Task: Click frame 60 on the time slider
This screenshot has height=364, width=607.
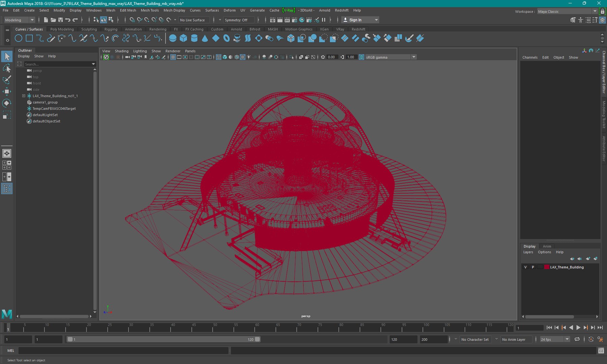Action: (257, 327)
